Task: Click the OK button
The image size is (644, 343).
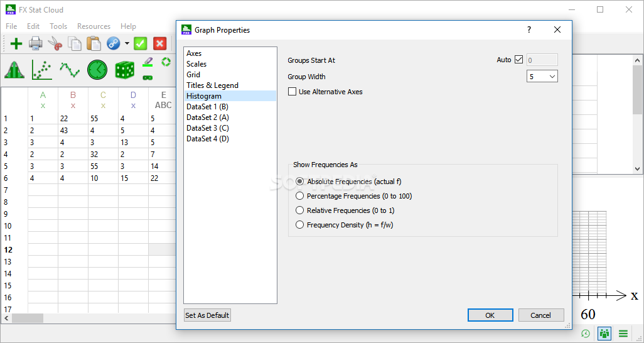Action: pyautogui.click(x=490, y=315)
